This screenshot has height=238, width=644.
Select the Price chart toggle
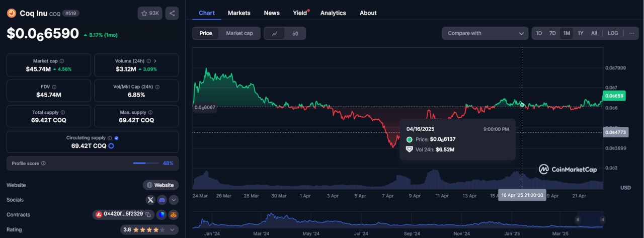tap(206, 33)
